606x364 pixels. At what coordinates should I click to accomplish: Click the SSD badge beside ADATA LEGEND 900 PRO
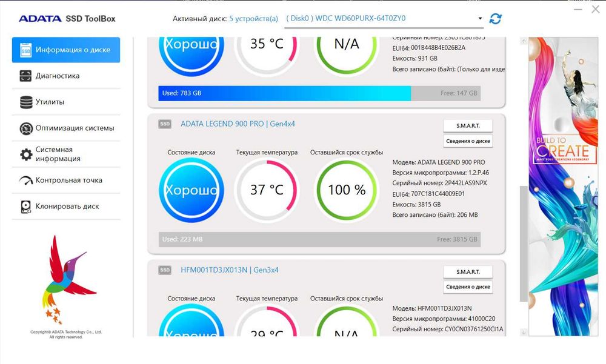click(165, 124)
